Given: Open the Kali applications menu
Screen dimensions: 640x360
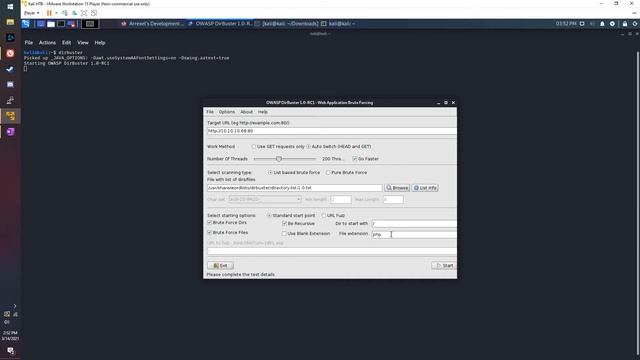Looking at the screenshot, I should (26, 24).
